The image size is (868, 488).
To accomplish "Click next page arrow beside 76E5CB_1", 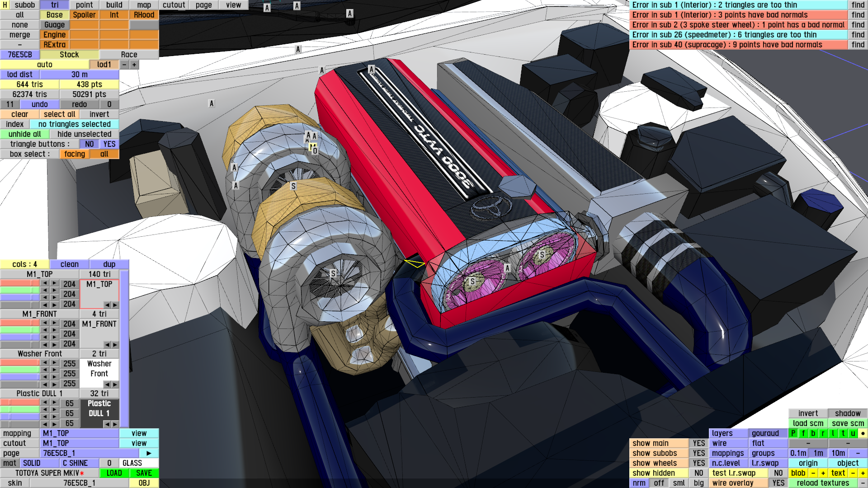I will pyautogui.click(x=149, y=453).
